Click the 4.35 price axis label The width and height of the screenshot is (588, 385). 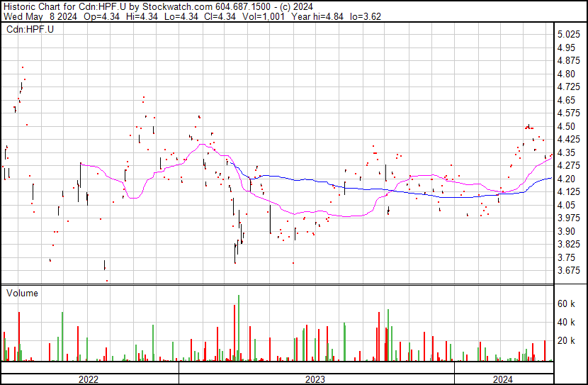point(566,152)
